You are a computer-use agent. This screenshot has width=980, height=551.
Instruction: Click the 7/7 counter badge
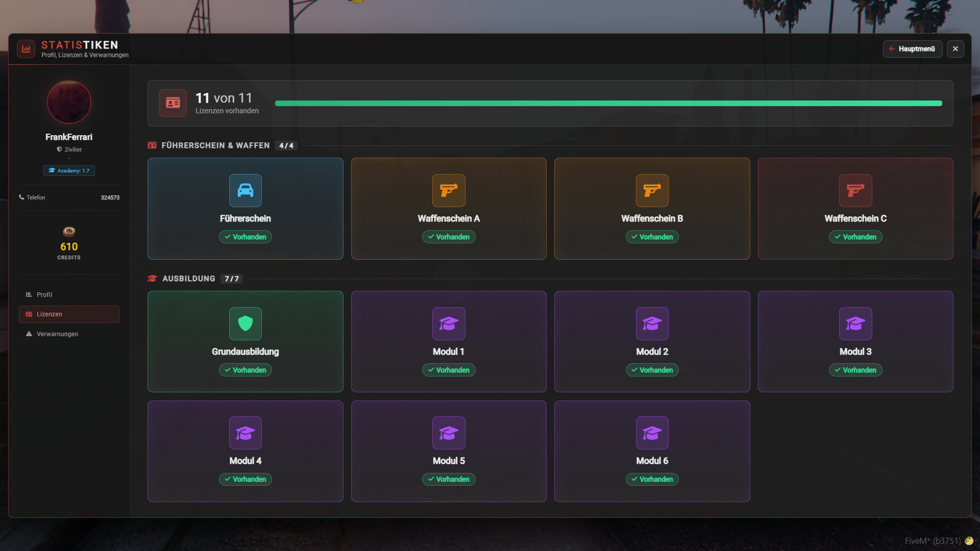232,279
